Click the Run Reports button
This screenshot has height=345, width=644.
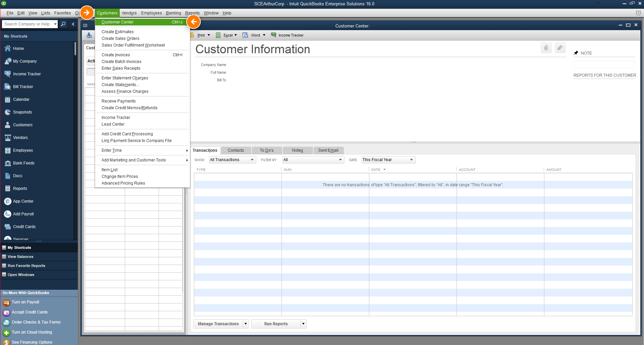(276, 324)
